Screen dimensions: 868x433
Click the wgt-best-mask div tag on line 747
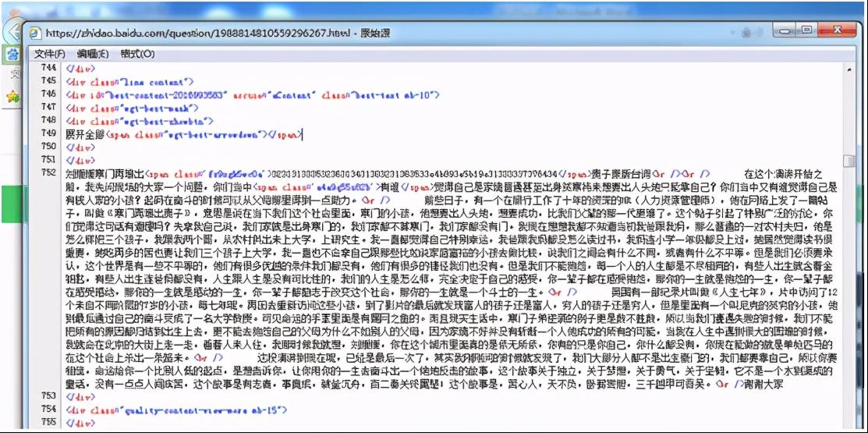click(x=132, y=108)
